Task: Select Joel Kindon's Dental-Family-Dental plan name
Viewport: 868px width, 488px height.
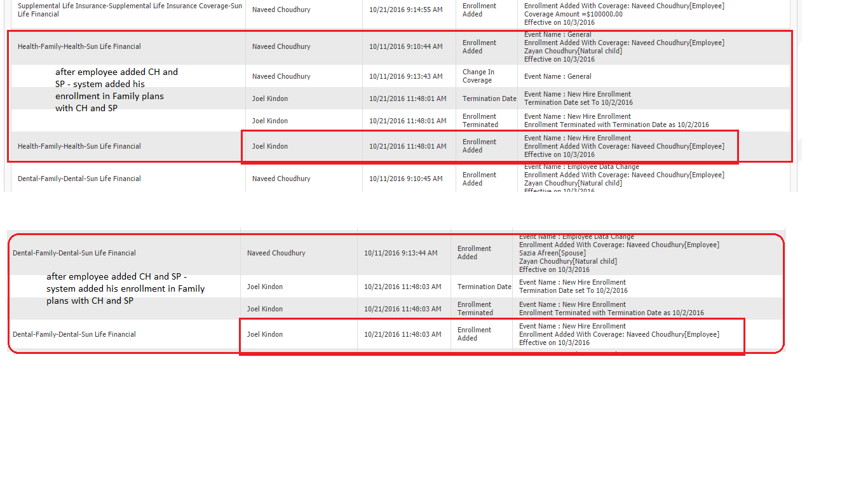Action: pos(74,334)
